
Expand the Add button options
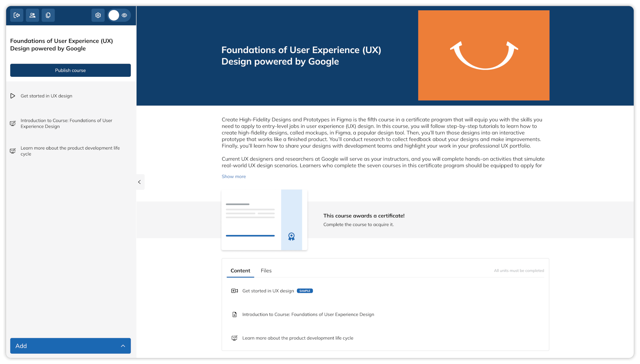point(70,346)
